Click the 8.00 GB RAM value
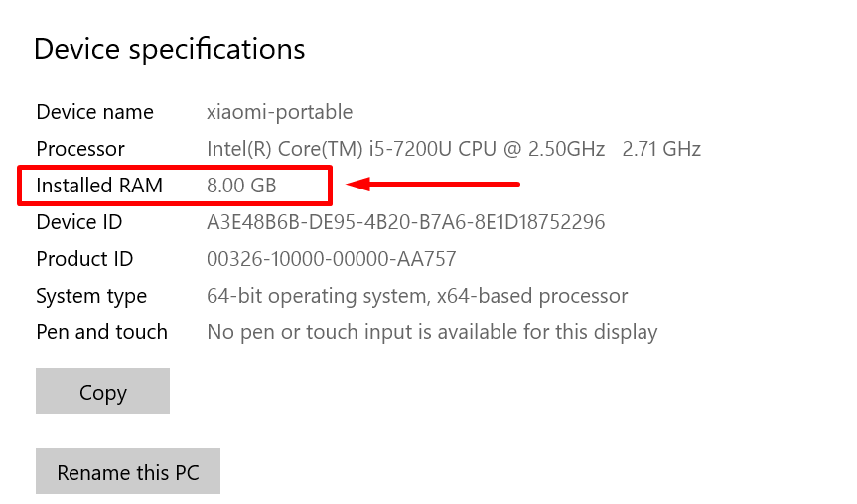This screenshot has width=857, height=504. pos(241,186)
